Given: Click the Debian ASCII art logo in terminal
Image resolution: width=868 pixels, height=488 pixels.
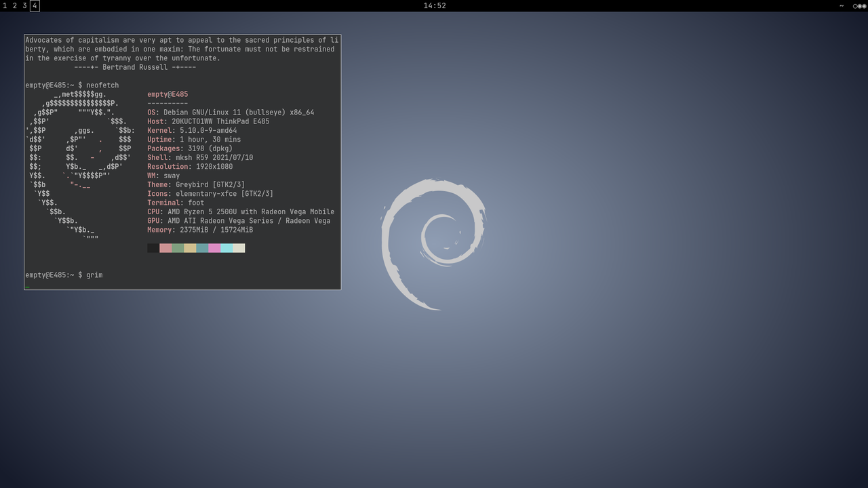Looking at the screenshot, I should tap(80, 166).
